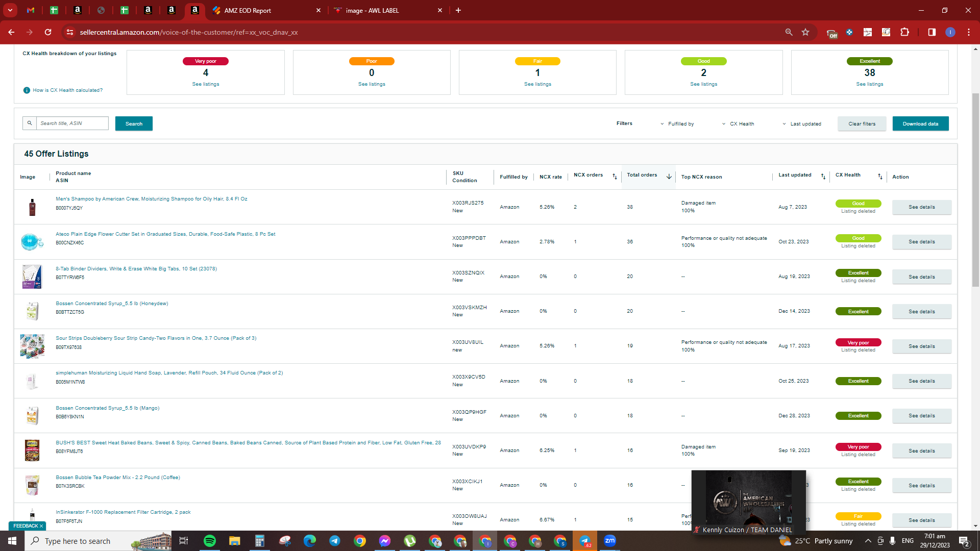Toggle the Chrome side panel

932,32
